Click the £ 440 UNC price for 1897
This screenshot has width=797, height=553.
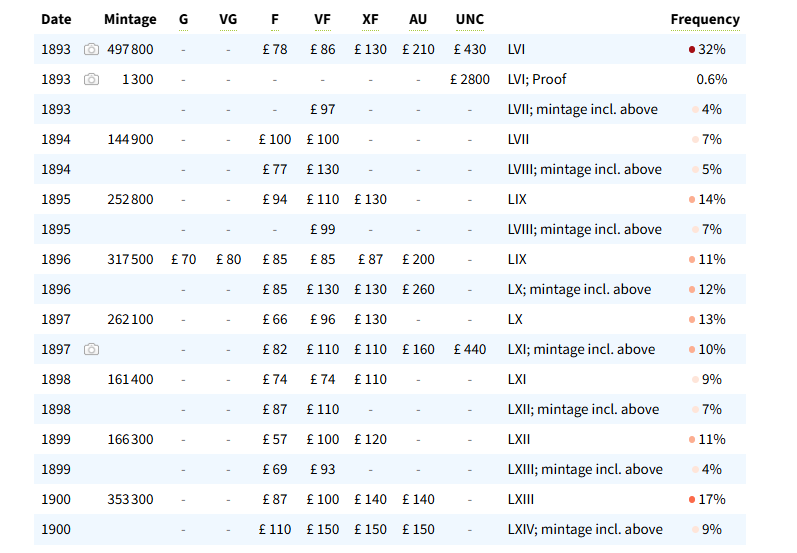click(x=469, y=349)
